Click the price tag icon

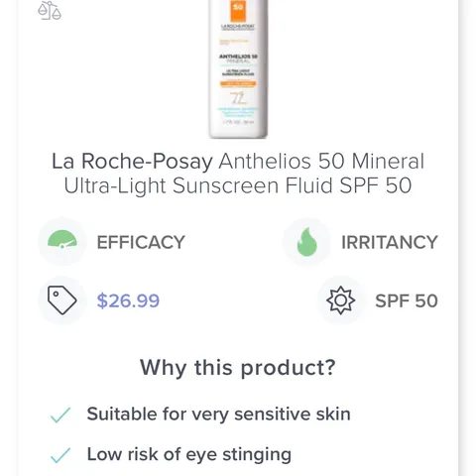pos(62,300)
